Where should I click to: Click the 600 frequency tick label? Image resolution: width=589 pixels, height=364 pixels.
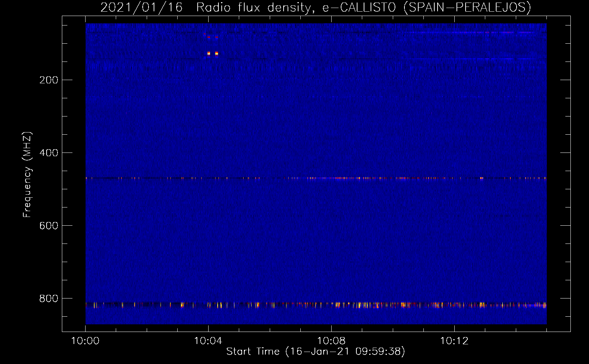(49, 226)
